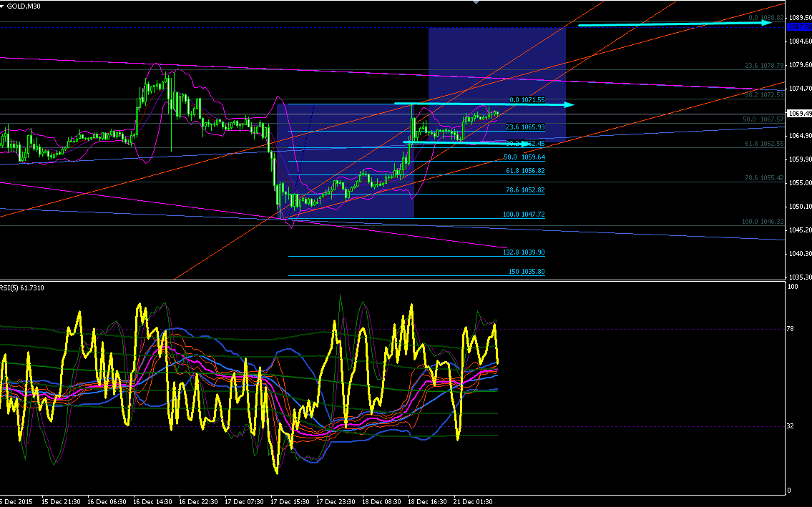The image size is (812, 507).
Task: Click the gray 100.0 1046.32 retracement label
Action: pyautogui.click(x=763, y=221)
